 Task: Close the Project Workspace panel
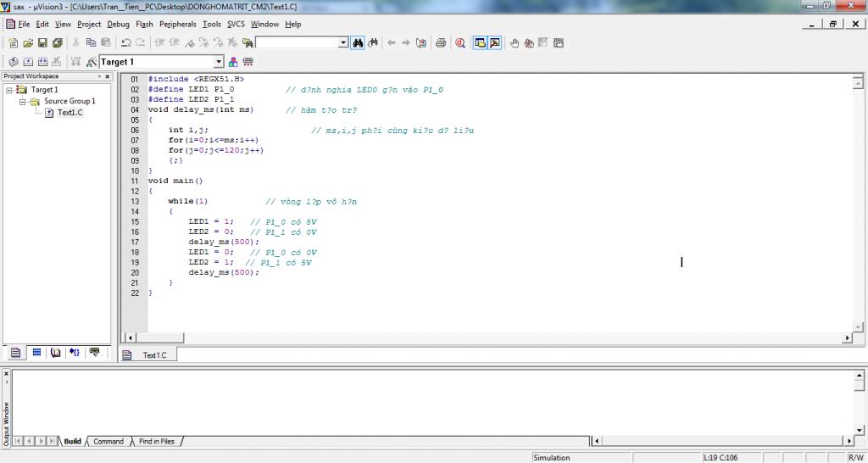[108, 76]
